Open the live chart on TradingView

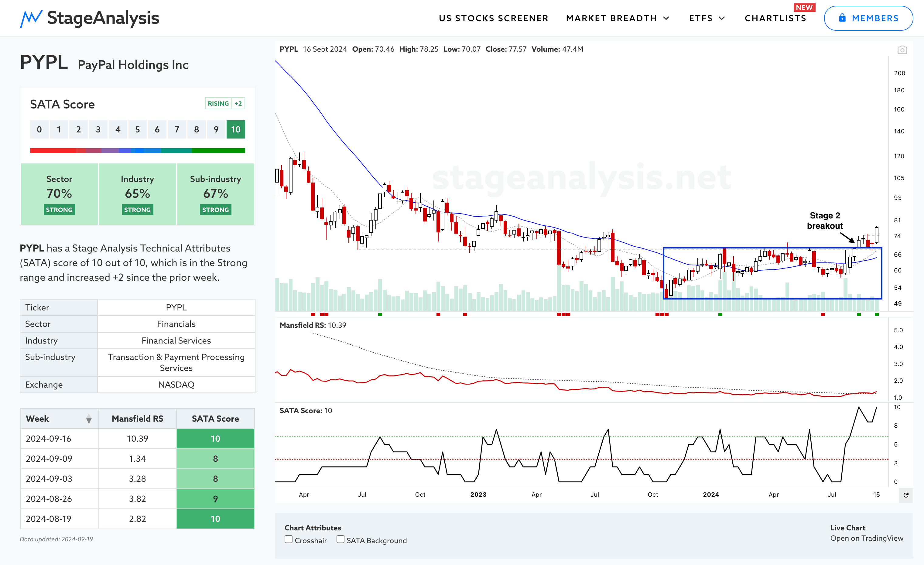[x=867, y=538]
